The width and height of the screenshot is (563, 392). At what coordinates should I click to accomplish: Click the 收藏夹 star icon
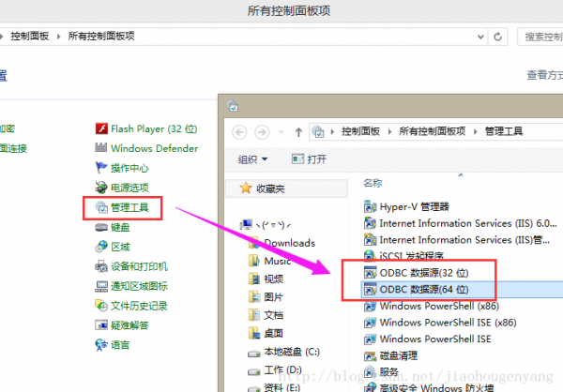(x=246, y=188)
